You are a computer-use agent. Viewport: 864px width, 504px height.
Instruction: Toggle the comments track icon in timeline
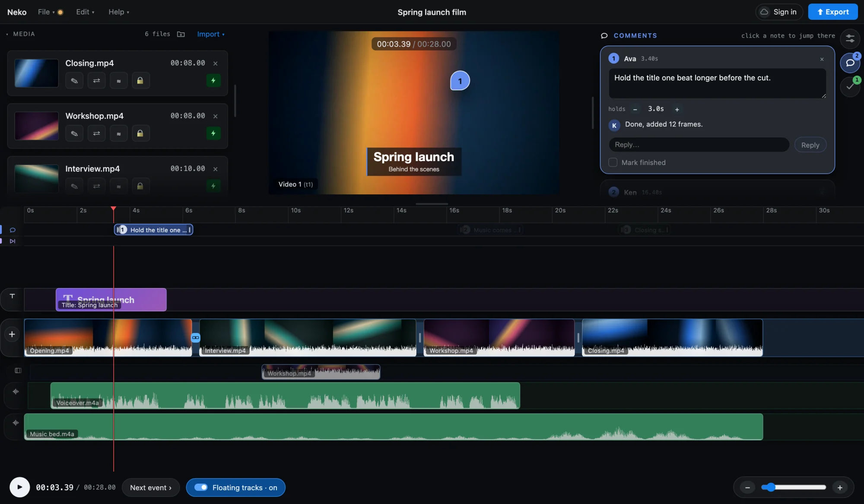13,230
